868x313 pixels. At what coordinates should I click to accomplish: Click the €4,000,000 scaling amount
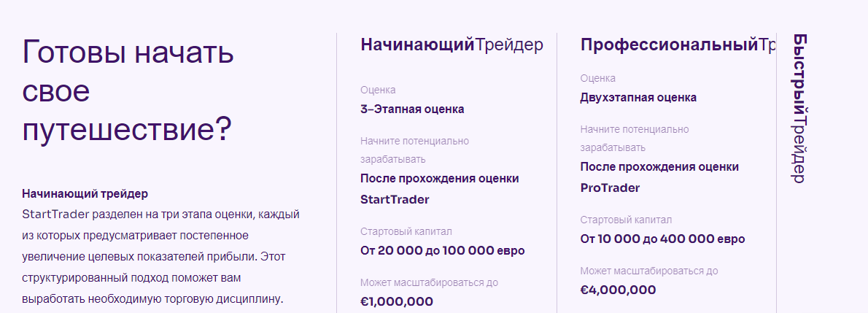point(618,290)
